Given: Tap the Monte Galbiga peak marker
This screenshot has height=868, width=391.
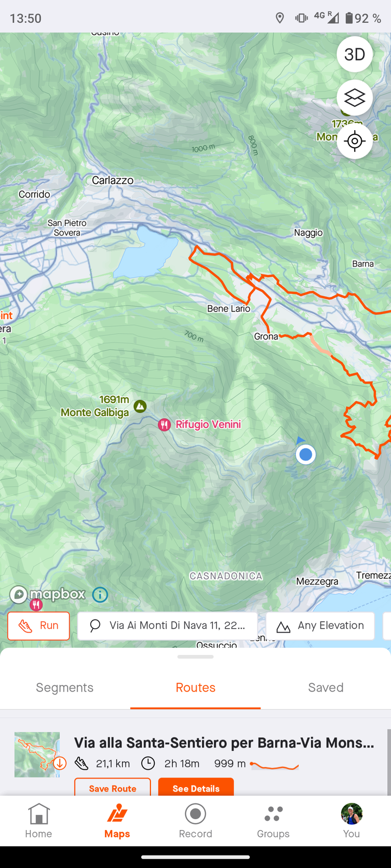Looking at the screenshot, I should (x=140, y=406).
